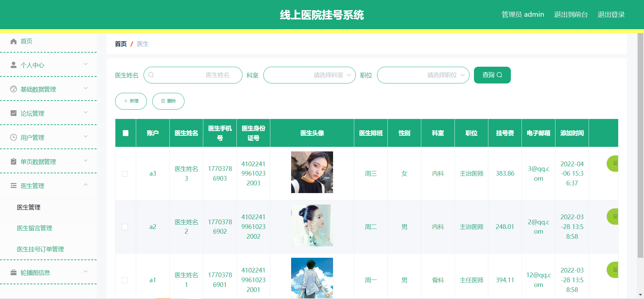Viewport: 644px width, 299px height.
Task: Click the 12@qq.com email cell
Action: click(x=538, y=280)
